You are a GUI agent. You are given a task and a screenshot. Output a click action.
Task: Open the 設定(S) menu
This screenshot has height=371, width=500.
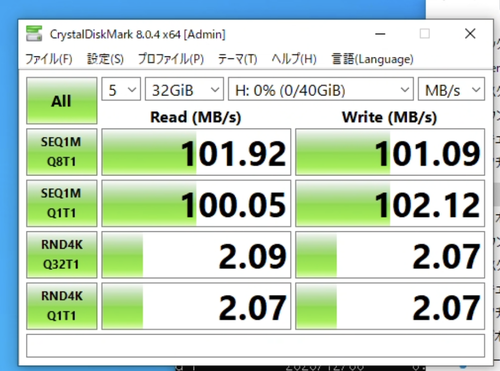click(x=105, y=59)
